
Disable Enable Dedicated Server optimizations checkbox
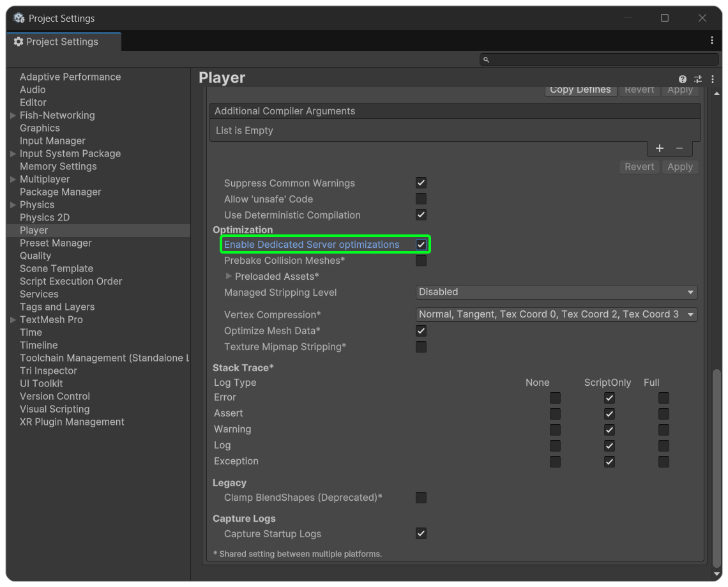point(421,245)
